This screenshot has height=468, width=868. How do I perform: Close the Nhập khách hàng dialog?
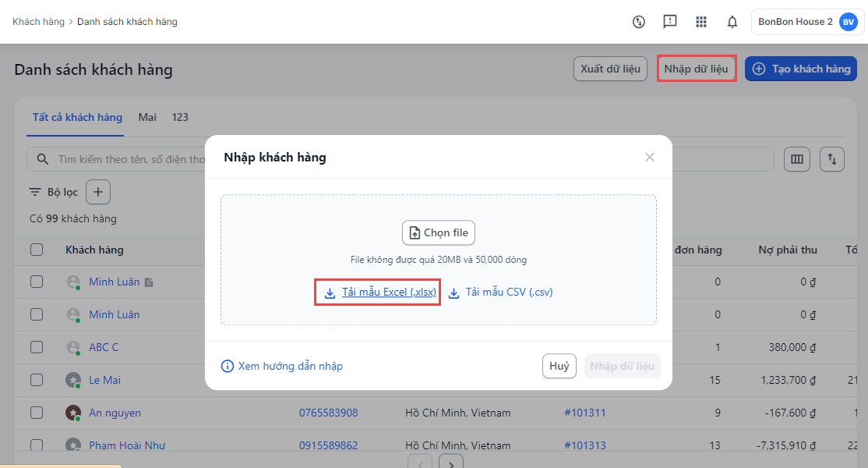tap(650, 157)
